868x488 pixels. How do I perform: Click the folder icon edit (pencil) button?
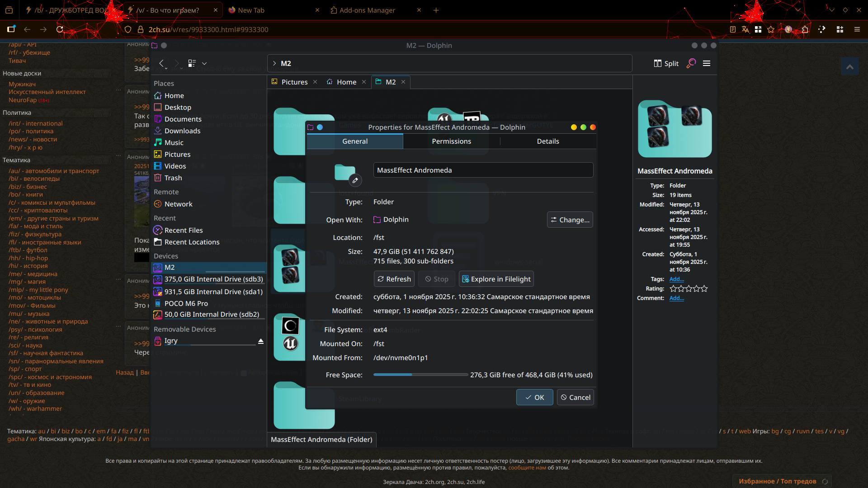click(355, 181)
